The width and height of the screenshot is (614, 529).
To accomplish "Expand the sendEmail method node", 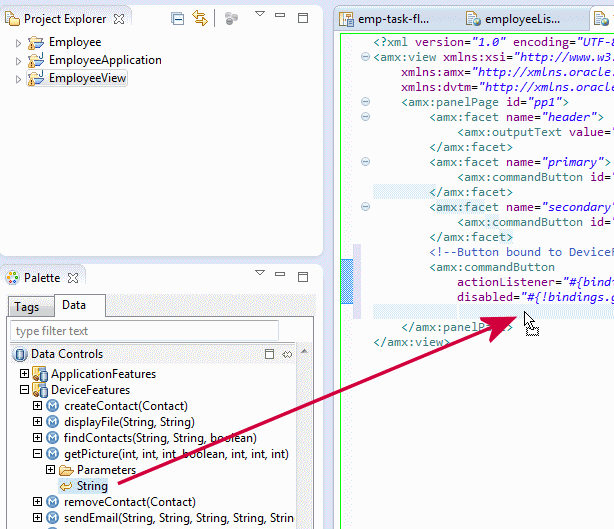I will coord(37,518).
